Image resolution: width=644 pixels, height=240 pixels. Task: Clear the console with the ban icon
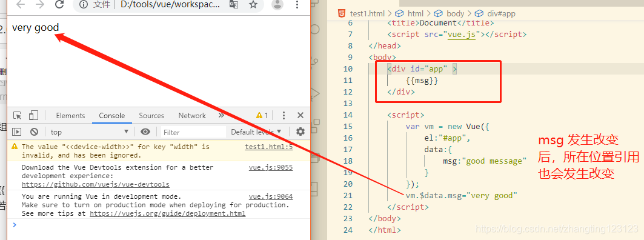click(35, 132)
